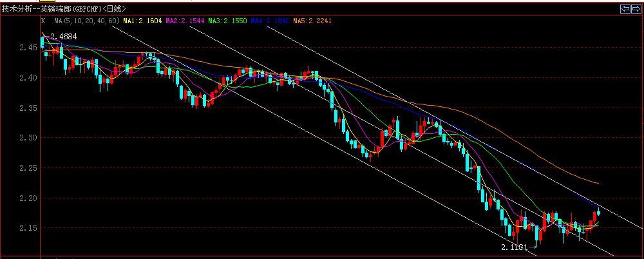Click the blue MA4:2.1842 label
The width and height of the screenshot is (644, 259).
coord(270,21)
